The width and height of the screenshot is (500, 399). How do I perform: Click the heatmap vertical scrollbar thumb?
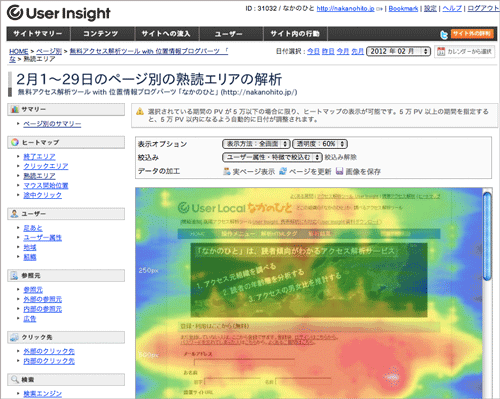(487, 236)
